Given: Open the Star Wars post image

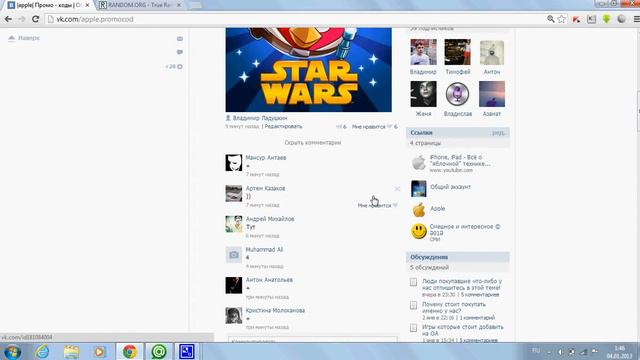Looking at the screenshot, I should 309,70.
